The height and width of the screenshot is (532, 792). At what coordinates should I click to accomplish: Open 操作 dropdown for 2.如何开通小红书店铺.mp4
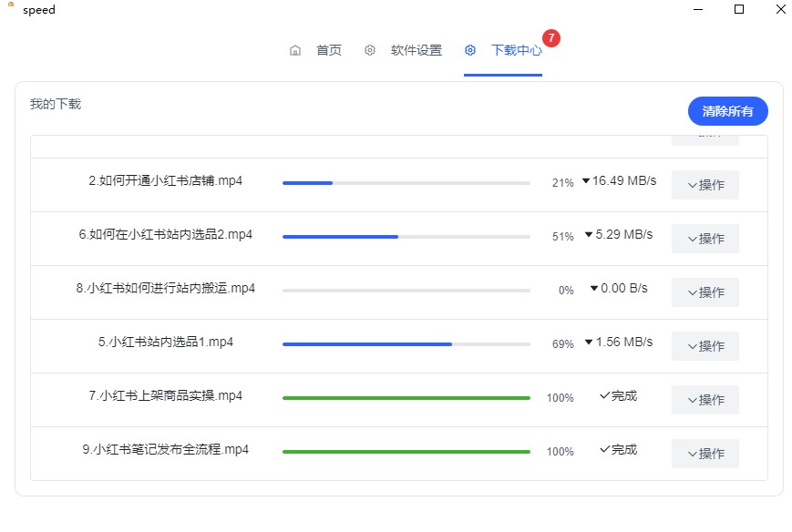coord(705,185)
